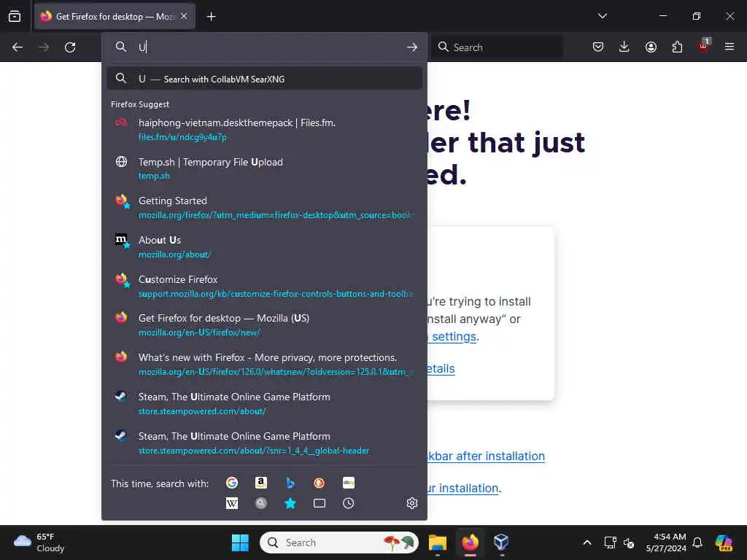Click the settings link on page
Viewport: 747px width, 560px height.
point(453,337)
